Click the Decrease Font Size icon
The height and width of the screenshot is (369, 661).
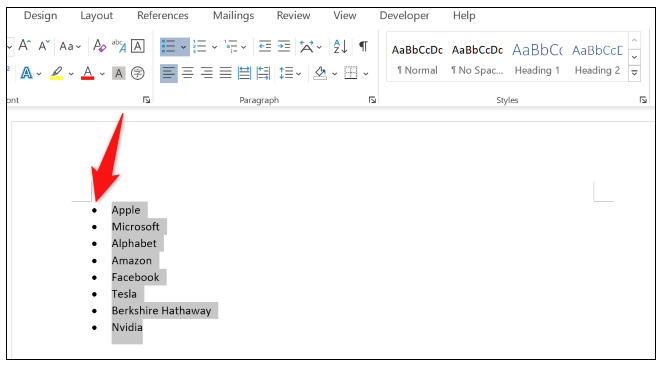coord(44,46)
